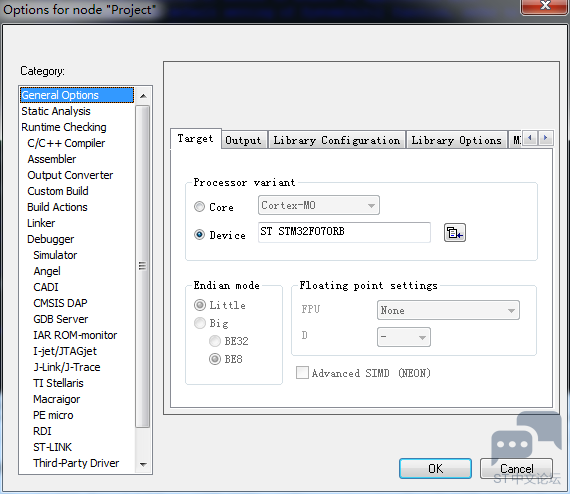The height and width of the screenshot is (494, 570).
Task: Choose Big endian mode
Action: click(200, 323)
